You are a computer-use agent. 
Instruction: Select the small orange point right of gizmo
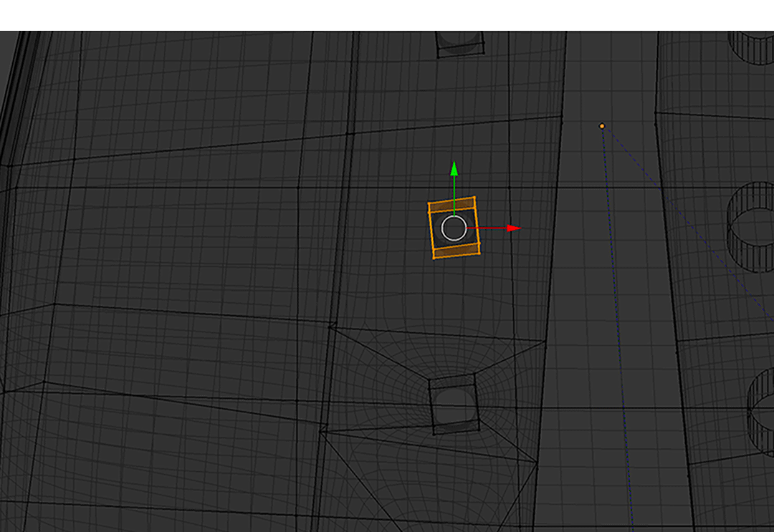[602, 126]
